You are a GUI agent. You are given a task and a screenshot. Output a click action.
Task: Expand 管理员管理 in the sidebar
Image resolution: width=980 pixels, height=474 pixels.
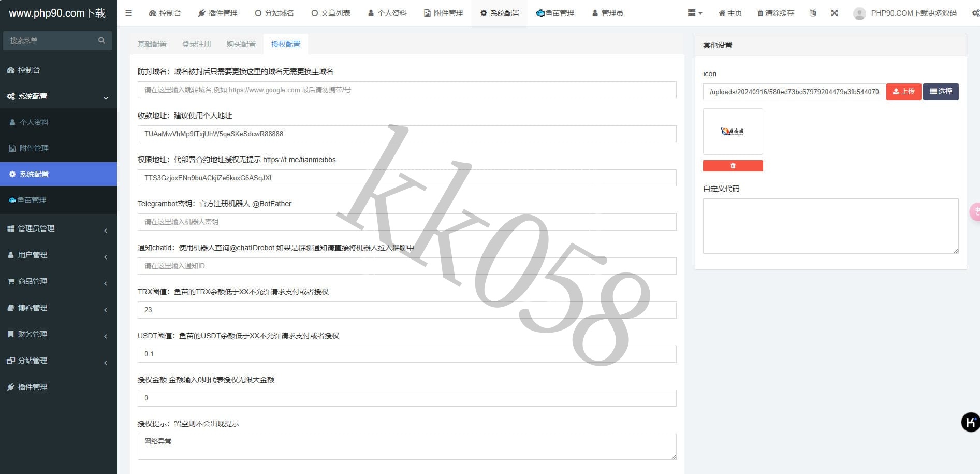[58, 228]
